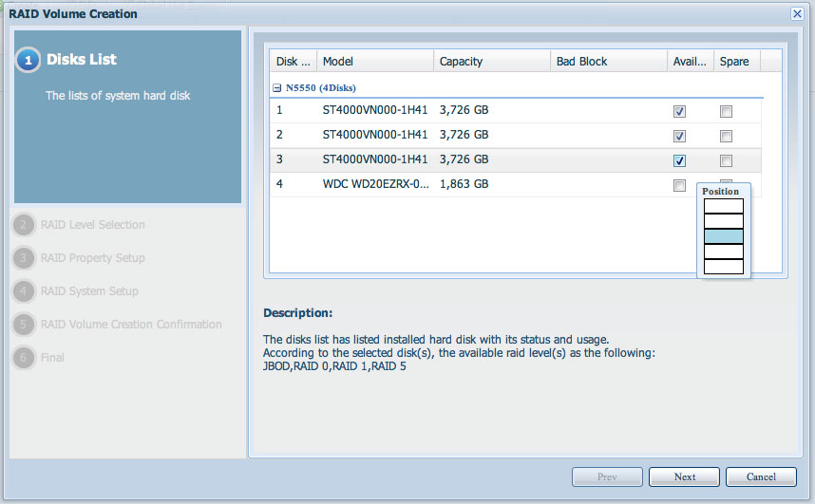Select the WDC WD20EZRX disk row
The image size is (815, 504).
click(x=375, y=184)
